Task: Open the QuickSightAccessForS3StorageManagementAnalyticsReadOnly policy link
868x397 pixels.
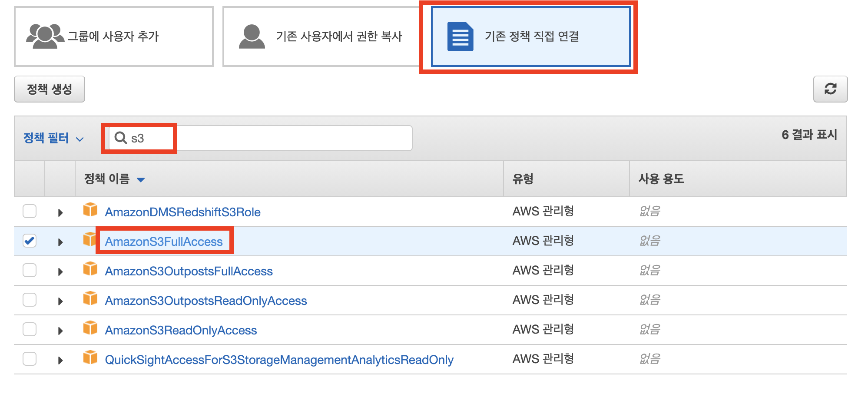Action: click(x=279, y=360)
